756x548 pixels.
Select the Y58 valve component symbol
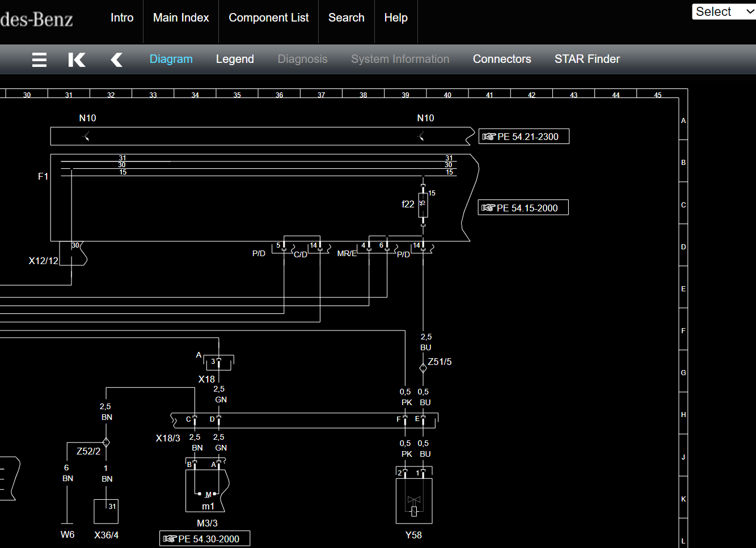click(414, 501)
